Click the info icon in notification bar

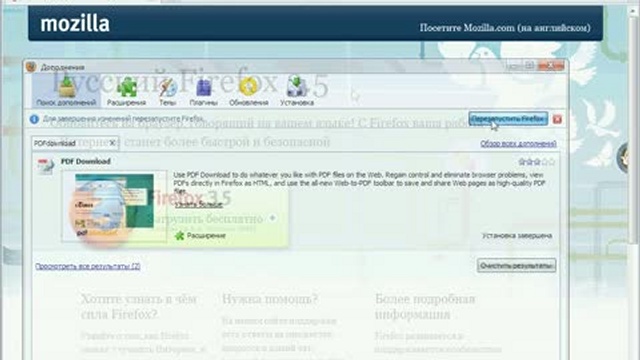click(34, 119)
